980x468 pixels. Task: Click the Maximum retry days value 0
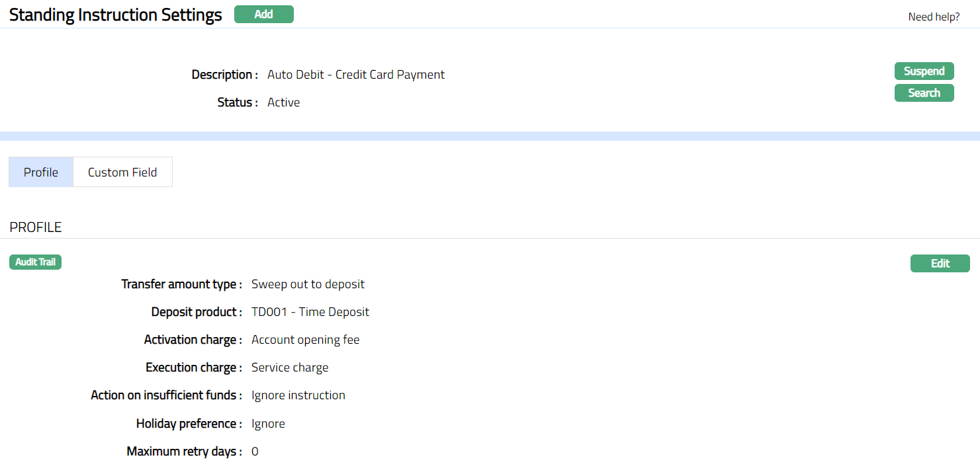click(x=255, y=452)
